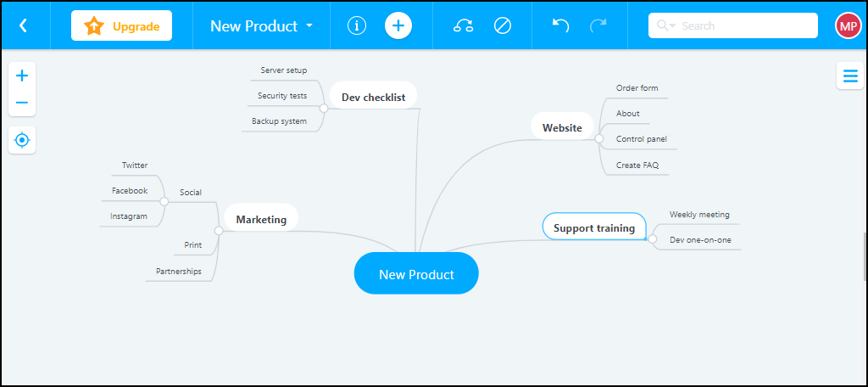Select the Instagram subtopic

129,216
